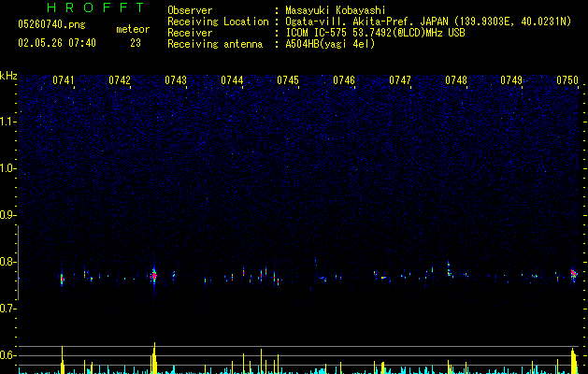
Task: Click the 0744 time marker
Action: 232,80
